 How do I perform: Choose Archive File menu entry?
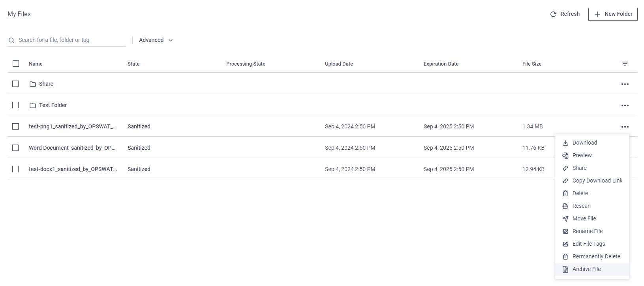(x=592, y=269)
